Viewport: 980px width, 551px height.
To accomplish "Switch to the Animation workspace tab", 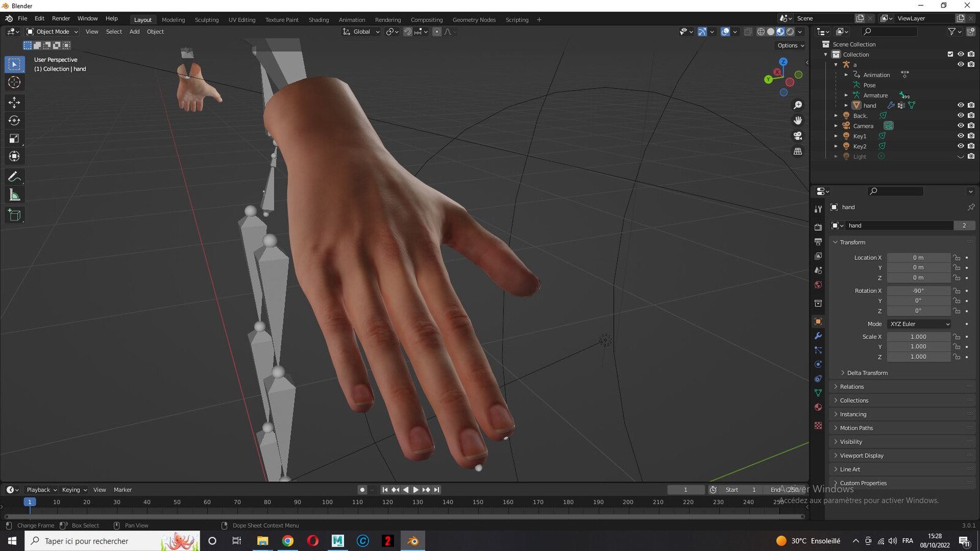I will pos(352,20).
